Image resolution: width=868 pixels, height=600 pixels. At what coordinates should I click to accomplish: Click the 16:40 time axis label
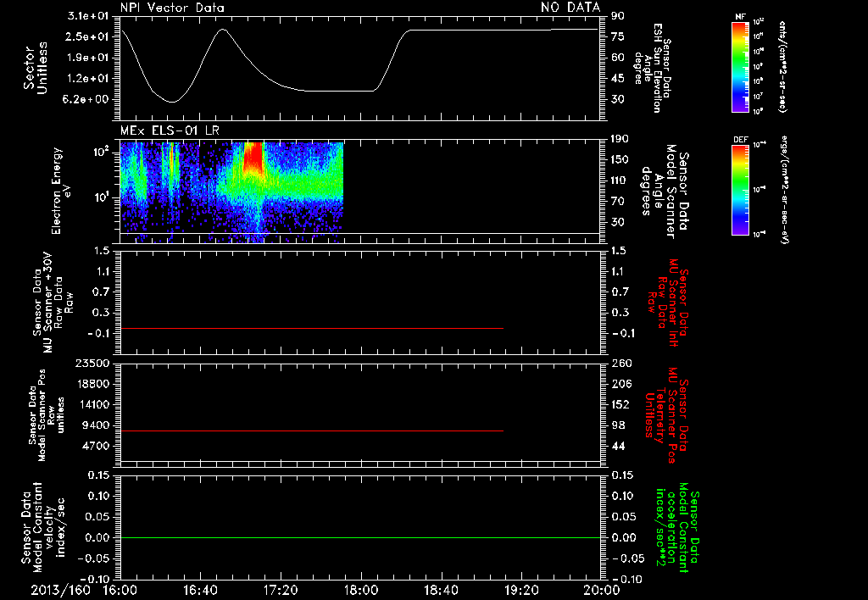coord(200,590)
